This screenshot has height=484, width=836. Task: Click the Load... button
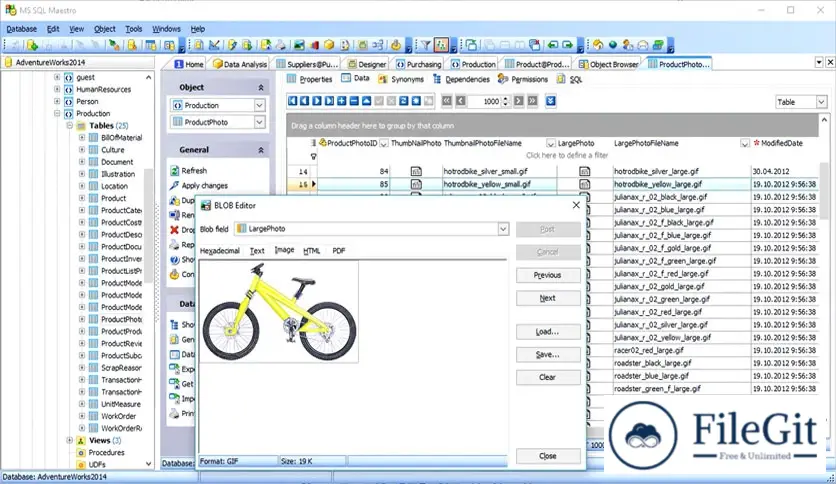coord(548,332)
